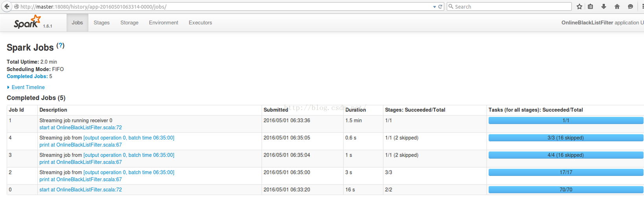Click the (?) help link beside Spark Jobs
The height and width of the screenshot is (207, 644).
coord(60,45)
